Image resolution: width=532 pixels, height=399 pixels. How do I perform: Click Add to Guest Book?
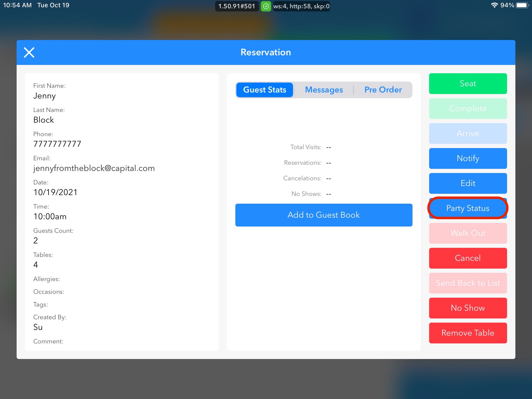pyautogui.click(x=324, y=215)
